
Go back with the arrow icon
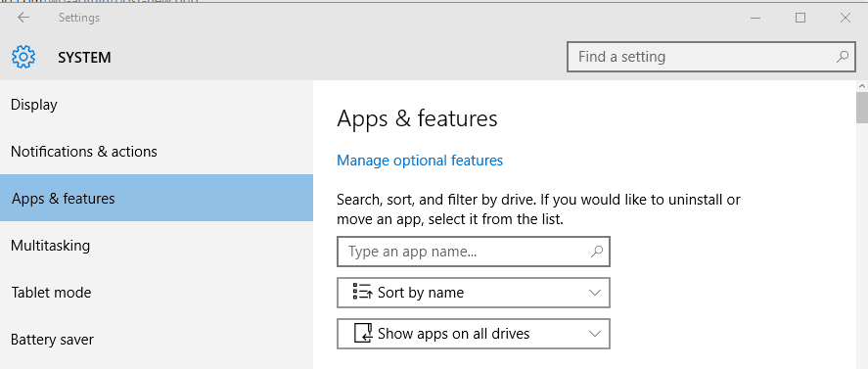click(x=23, y=18)
